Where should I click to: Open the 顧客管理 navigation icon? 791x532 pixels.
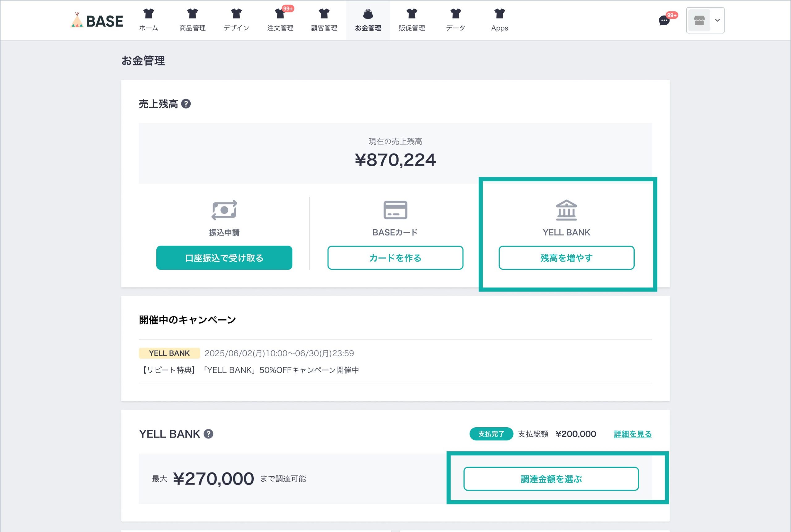324,14
